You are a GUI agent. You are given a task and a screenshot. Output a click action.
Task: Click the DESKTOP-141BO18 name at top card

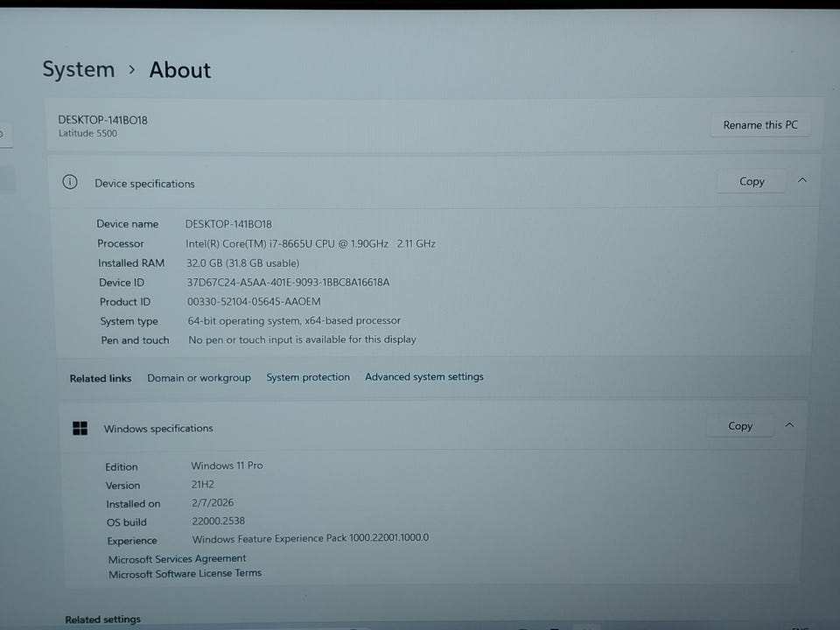[103, 120]
